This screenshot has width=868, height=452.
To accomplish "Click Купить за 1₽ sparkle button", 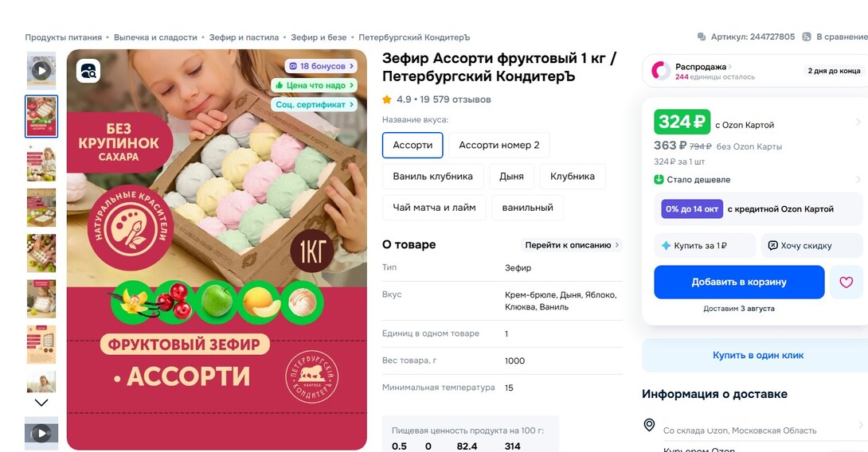I will [705, 246].
